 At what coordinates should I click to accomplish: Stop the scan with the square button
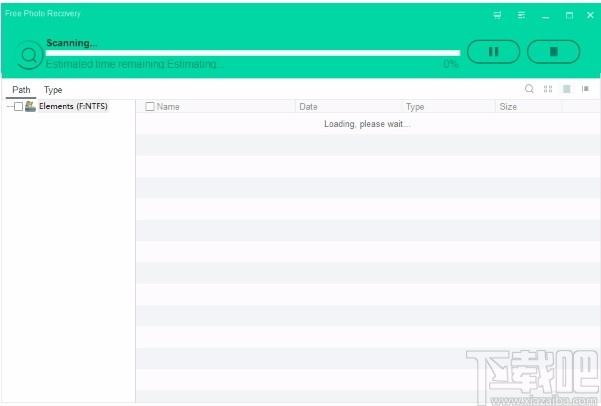(553, 52)
